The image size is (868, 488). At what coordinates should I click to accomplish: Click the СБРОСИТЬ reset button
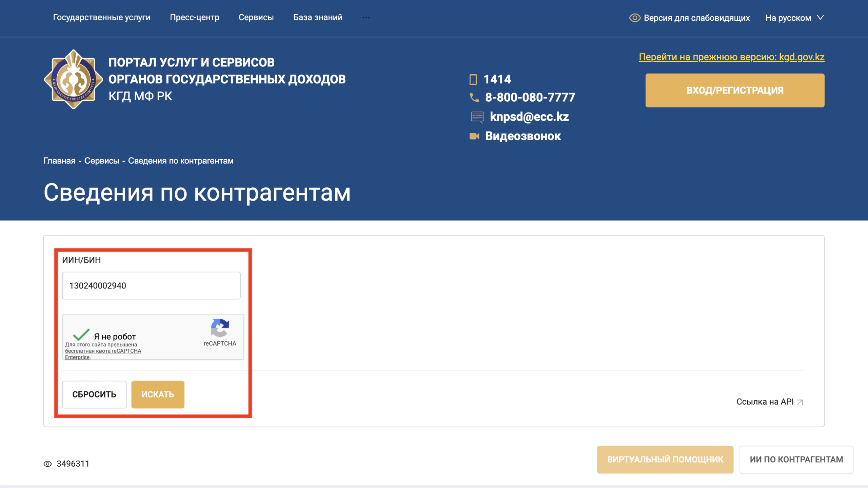coord(94,394)
